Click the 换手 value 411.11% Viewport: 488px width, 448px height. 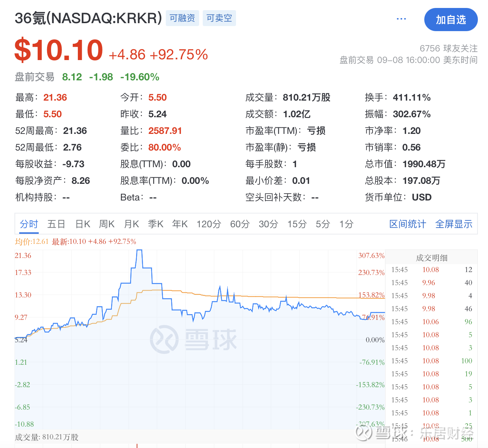412,97
